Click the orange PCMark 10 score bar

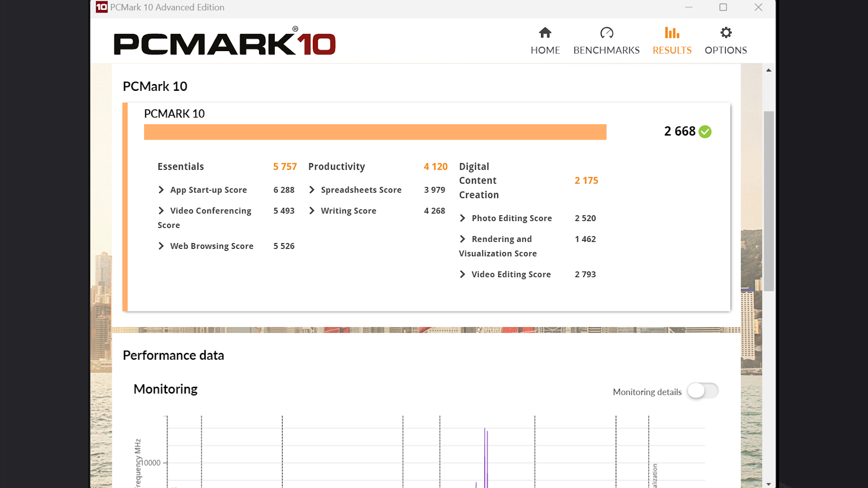[x=375, y=132]
